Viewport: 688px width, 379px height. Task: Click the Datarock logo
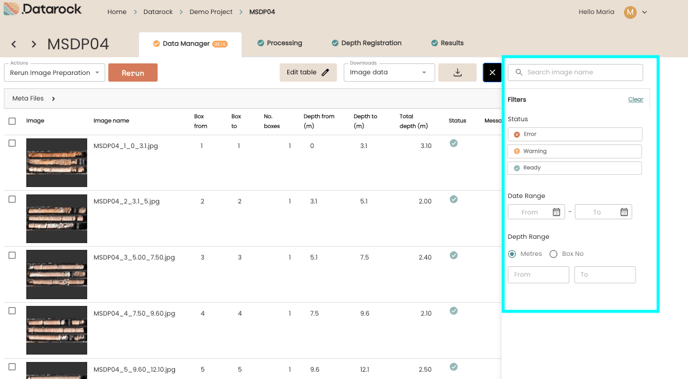point(43,9)
